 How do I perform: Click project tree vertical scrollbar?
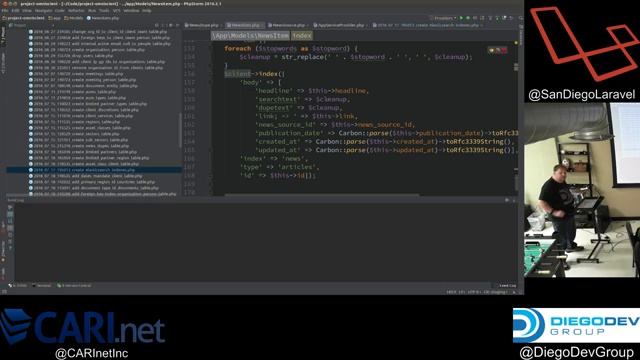pos(180,130)
